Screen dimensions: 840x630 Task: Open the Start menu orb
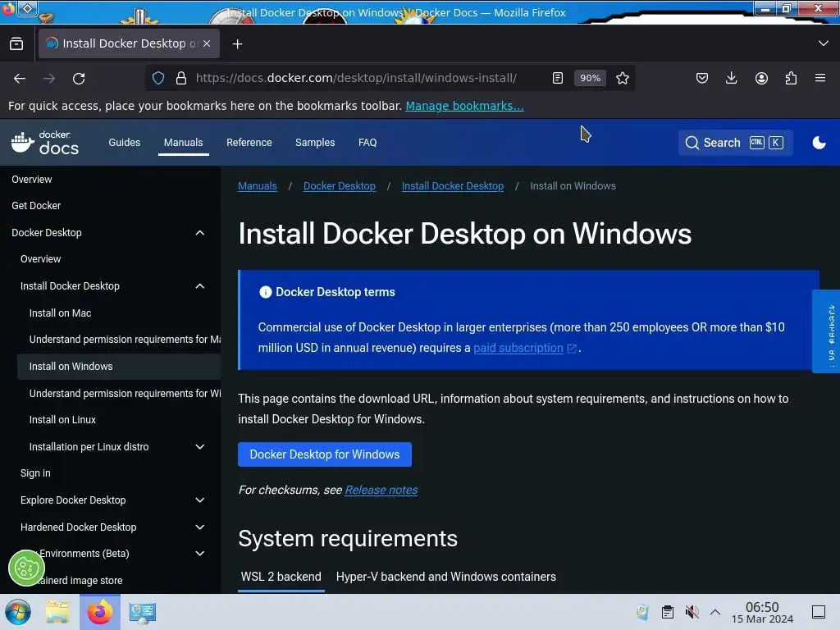click(18, 612)
